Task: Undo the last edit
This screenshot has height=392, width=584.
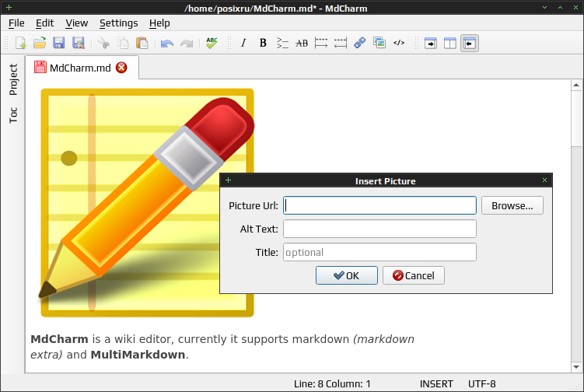Action: click(167, 43)
